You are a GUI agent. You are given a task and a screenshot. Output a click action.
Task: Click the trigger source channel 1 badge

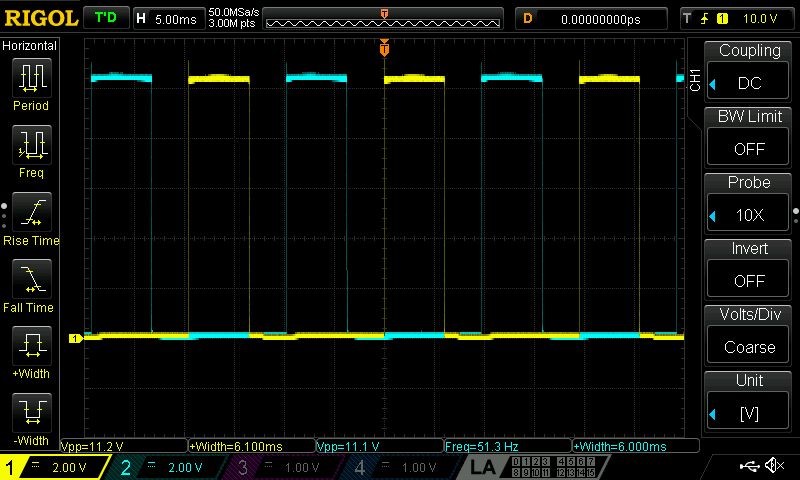coord(722,19)
